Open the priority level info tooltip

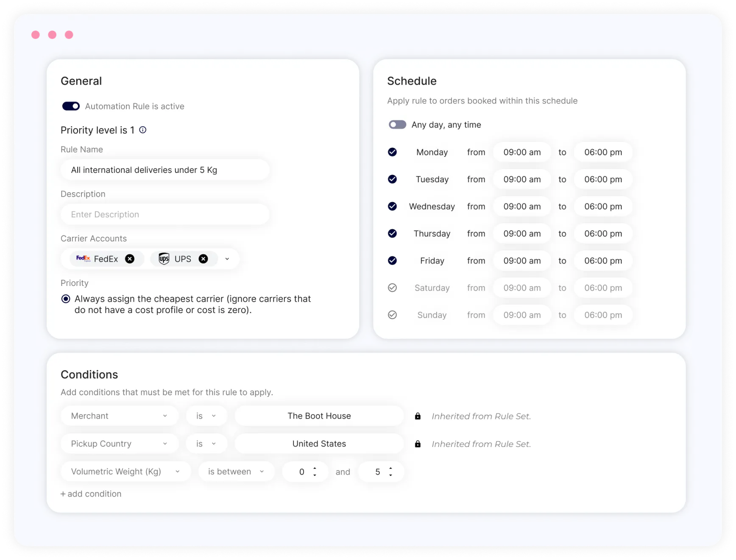(x=143, y=130)
